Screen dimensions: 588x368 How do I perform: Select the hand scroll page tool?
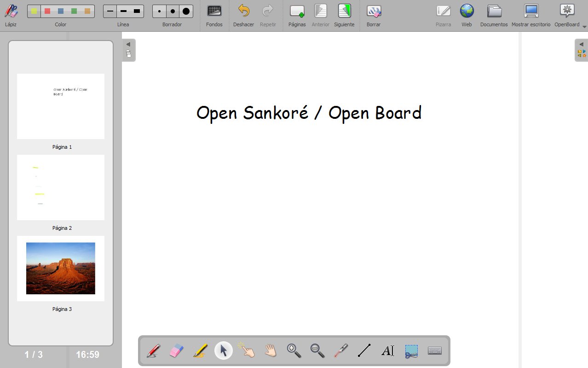(271, 351)
